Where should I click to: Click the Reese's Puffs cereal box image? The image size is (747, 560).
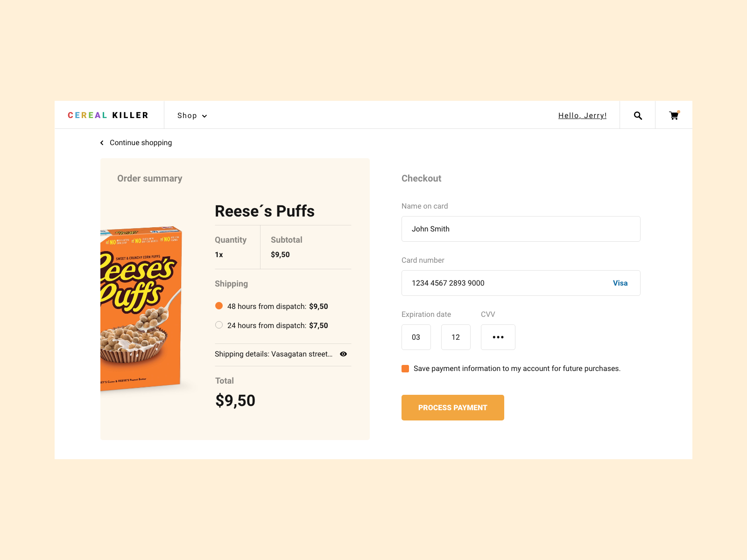(x=141, y=308)
